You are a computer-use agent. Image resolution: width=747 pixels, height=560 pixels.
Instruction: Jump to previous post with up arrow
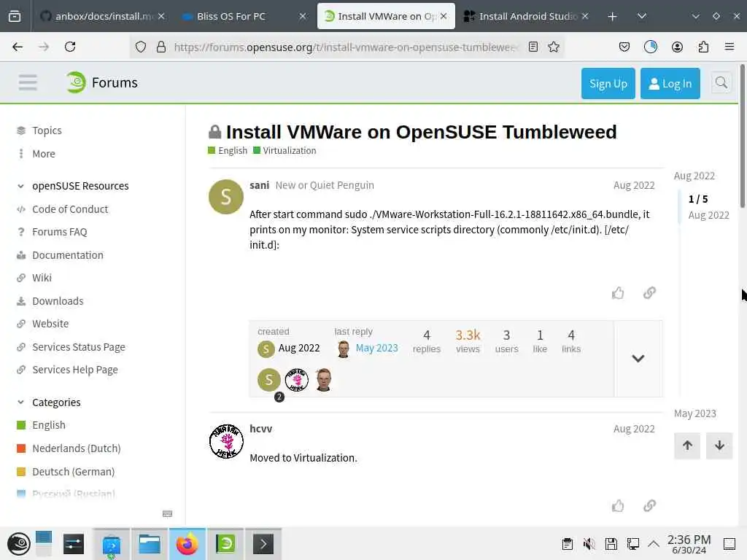[x=687, y=446]
